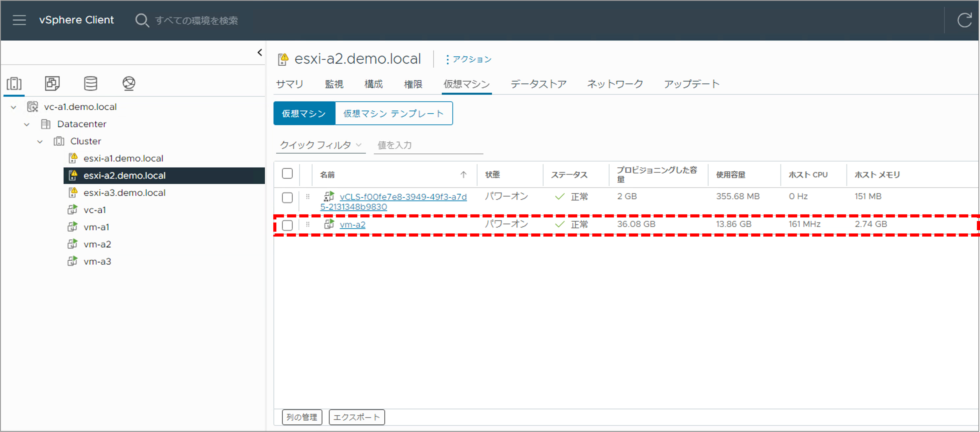Image resolution: width=980 pixels, height=432 pixels.
Task: Click the 列の管理 button
Action: [302, 417]
